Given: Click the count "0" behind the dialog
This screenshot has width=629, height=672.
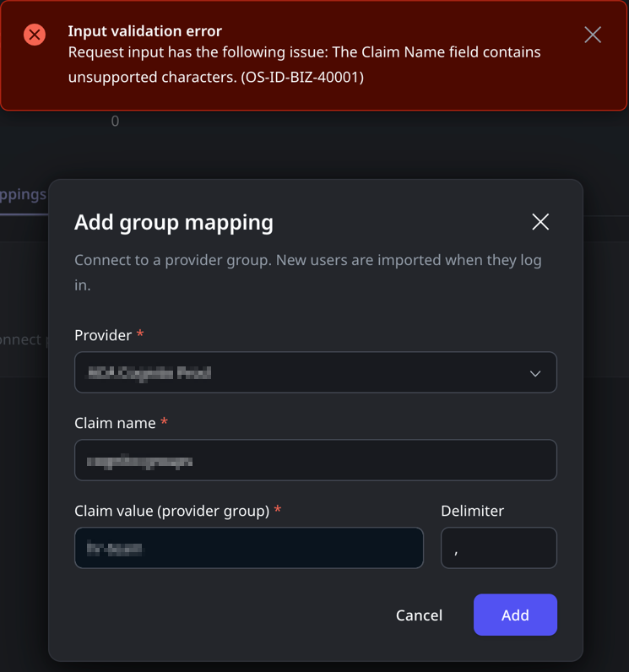Looking at the screenshot, I should (x=115, y=122).
